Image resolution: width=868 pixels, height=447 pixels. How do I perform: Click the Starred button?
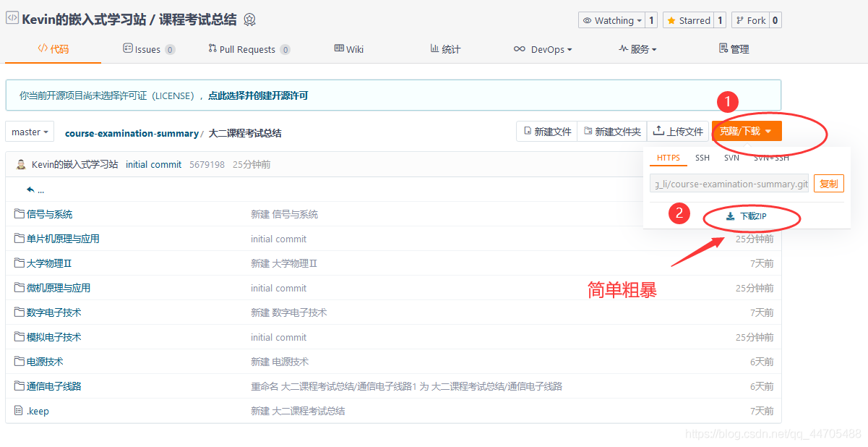(x=689, y=20)
